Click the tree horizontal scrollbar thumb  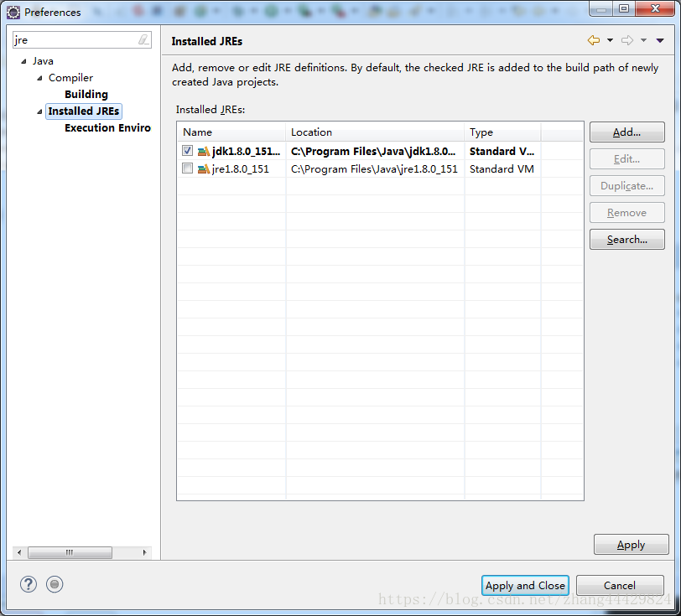pyautogui.click(x=70, y=552)
